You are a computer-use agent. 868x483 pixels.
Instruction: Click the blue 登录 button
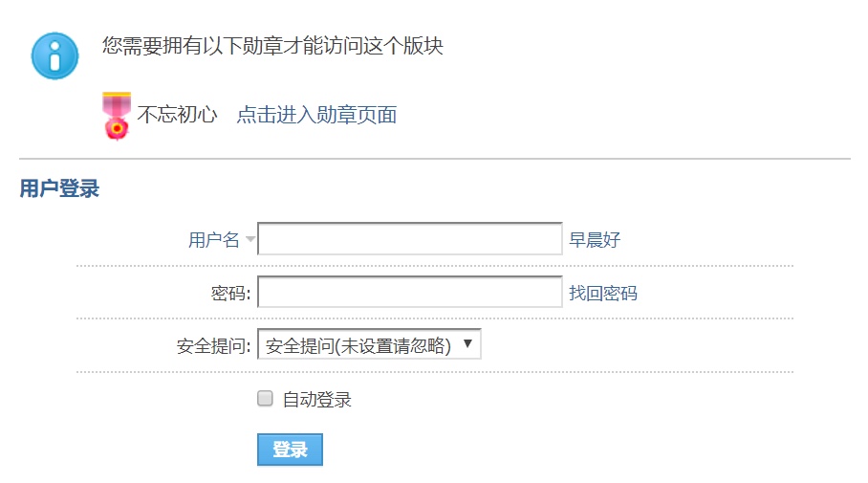point(290,450)
